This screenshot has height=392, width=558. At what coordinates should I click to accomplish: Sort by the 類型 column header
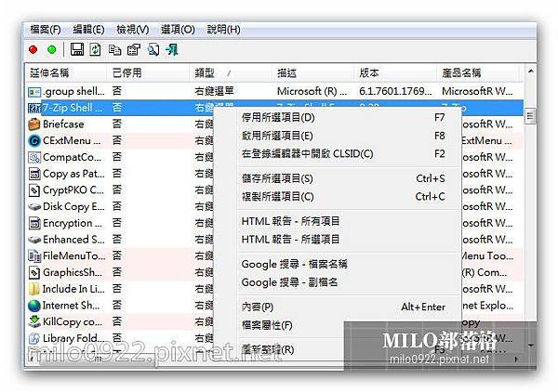[231, 73]
